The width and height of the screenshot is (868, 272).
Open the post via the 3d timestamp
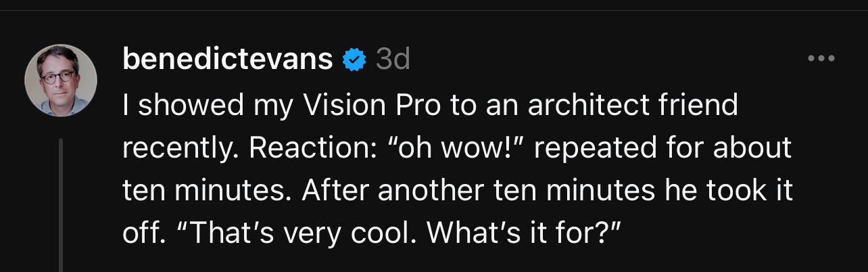click(393, 60)
